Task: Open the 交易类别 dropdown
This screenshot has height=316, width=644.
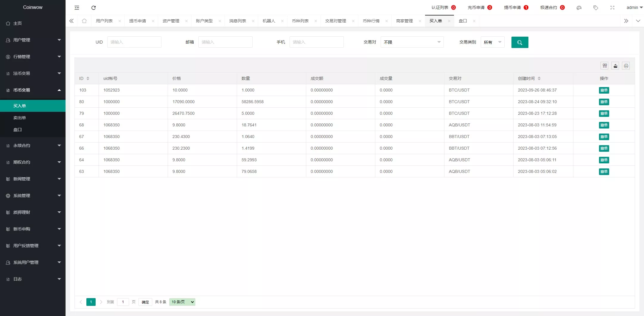Action: [x=492, y=42]
